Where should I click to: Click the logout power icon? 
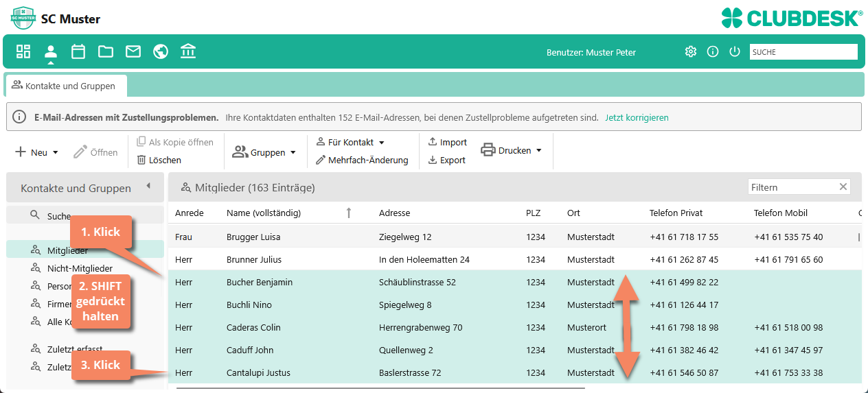(x=735, y=51)
